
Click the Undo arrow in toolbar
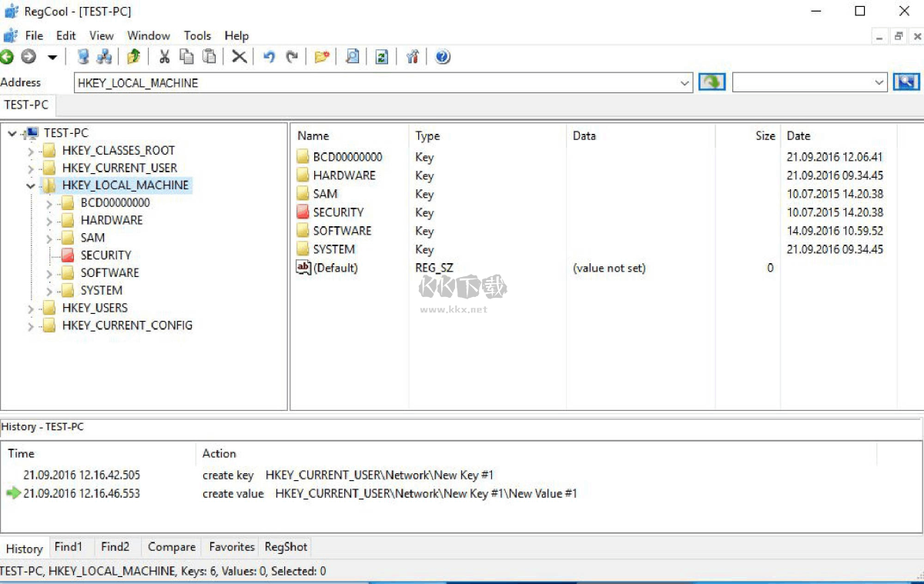tap(269, 57)
